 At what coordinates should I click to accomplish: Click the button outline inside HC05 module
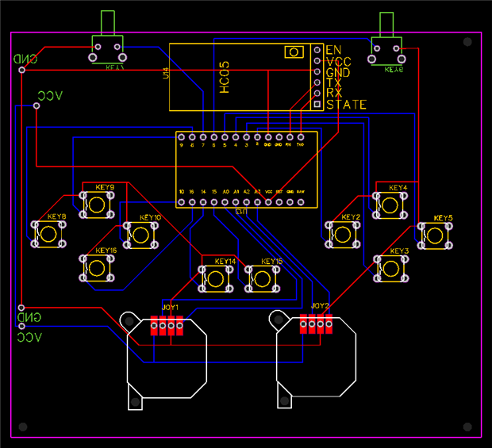pyautogui.click(x=294, y=52)
